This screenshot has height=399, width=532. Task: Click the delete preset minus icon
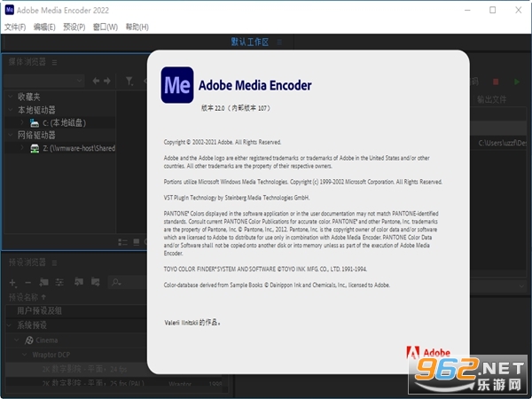(x=28, y=282)
